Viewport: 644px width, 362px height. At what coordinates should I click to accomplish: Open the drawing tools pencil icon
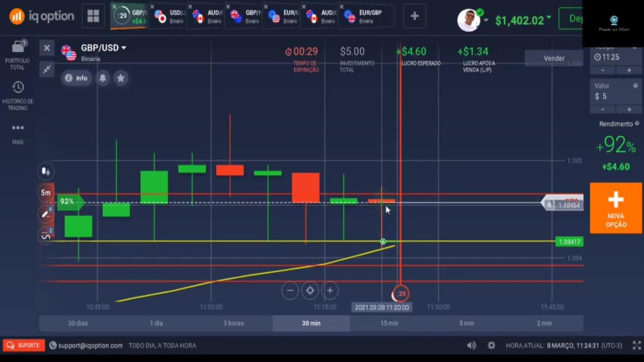(x=46, y=214)
